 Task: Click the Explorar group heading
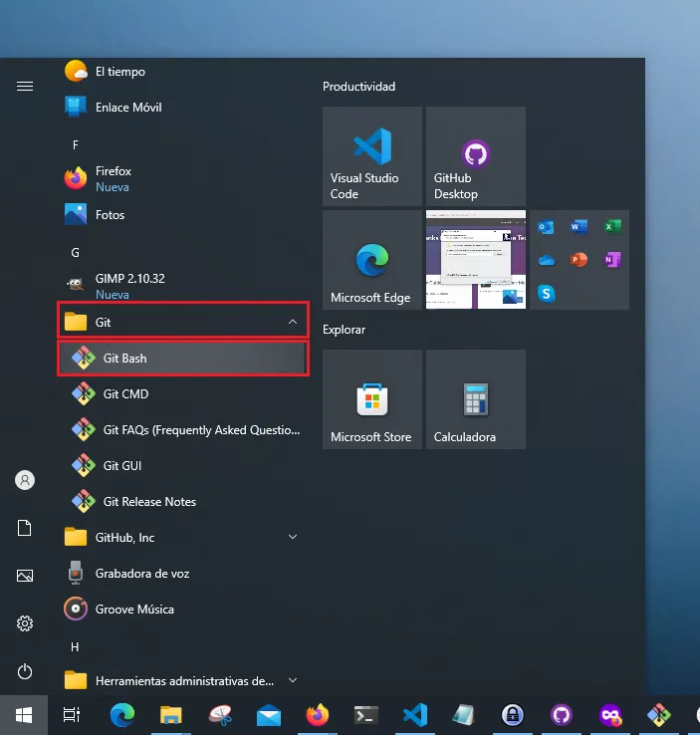[x=344, y=330]
